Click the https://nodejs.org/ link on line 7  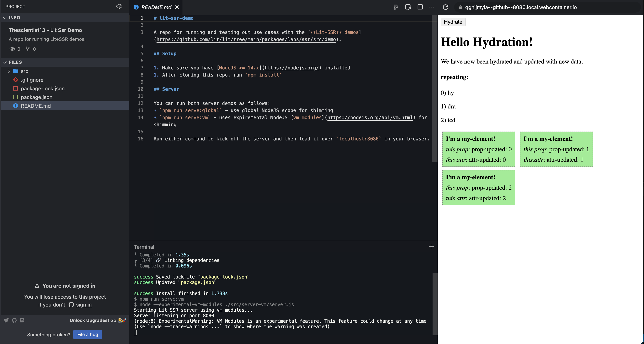291,68
